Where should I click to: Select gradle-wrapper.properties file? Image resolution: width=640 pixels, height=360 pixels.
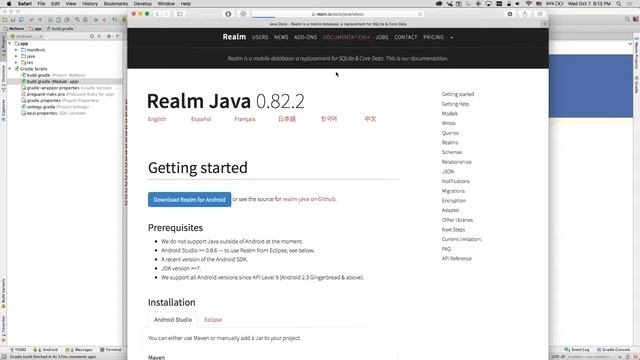pyautogui.click(x=67, y=88)
